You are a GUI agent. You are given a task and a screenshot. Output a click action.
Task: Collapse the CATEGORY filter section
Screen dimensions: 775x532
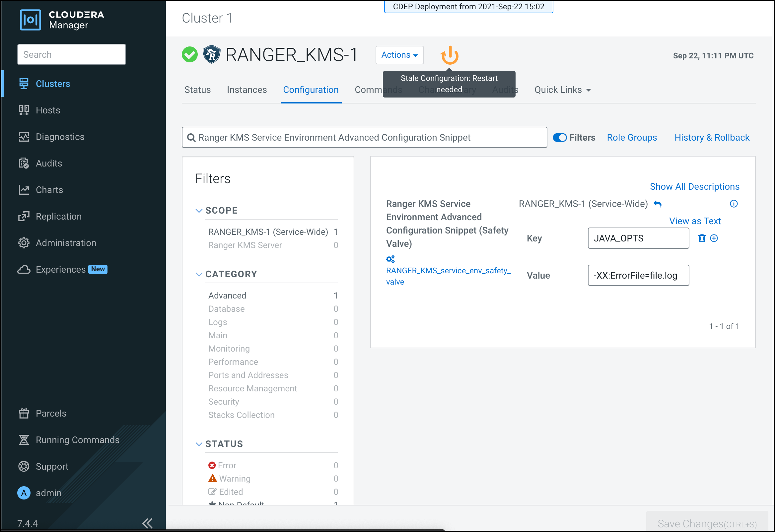[x=199, y=274]
